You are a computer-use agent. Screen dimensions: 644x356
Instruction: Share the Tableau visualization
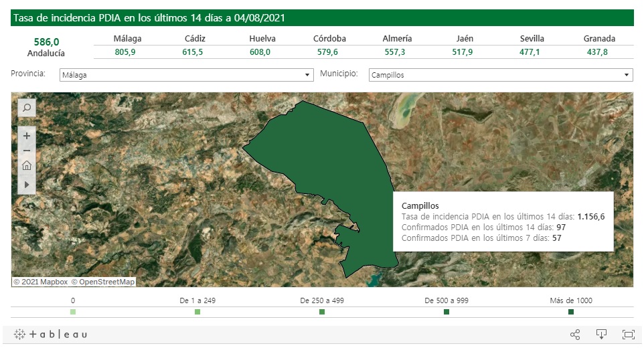575,334
